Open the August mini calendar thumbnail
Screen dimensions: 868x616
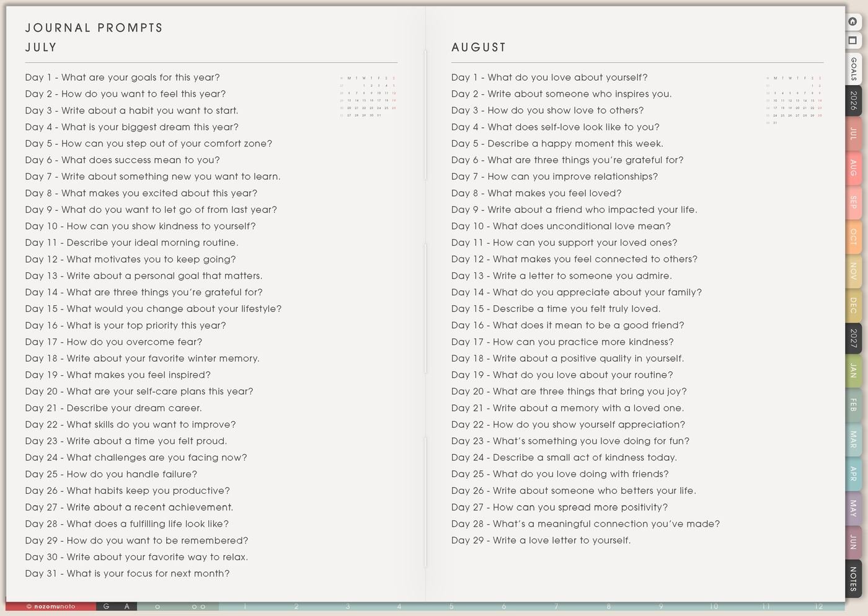(x=794, y=100)
